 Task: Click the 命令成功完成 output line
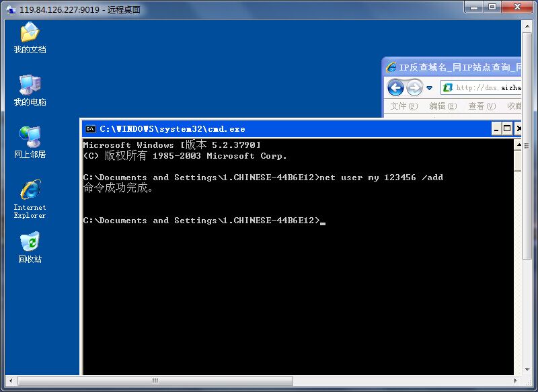pyautogui.click(x=118, y=188)
